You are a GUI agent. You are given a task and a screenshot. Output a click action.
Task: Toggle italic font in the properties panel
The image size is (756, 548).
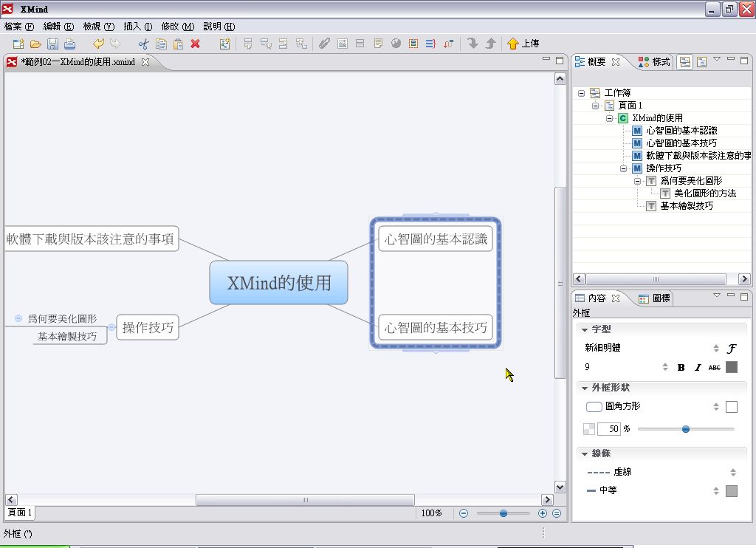click(x=698, y=368)
